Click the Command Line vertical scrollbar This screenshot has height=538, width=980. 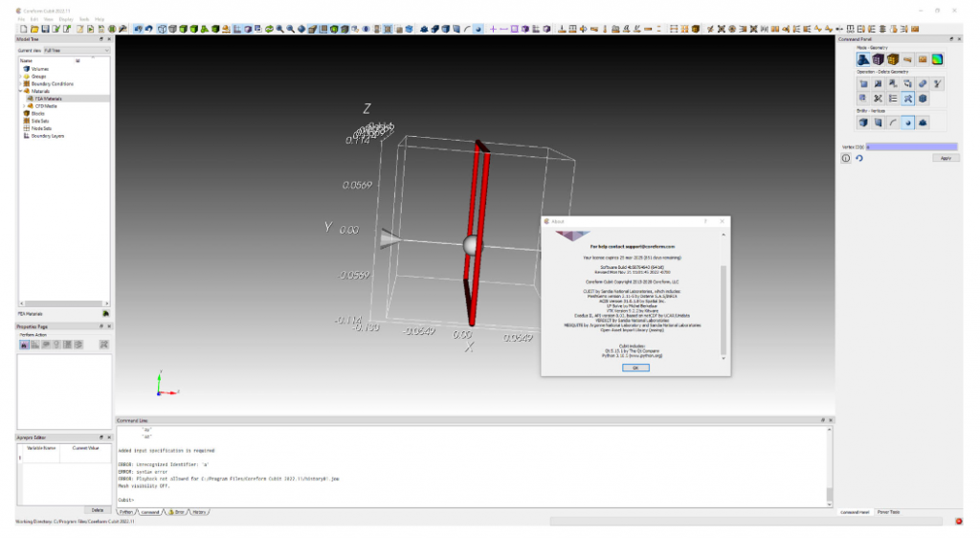[x=830, y=466]
